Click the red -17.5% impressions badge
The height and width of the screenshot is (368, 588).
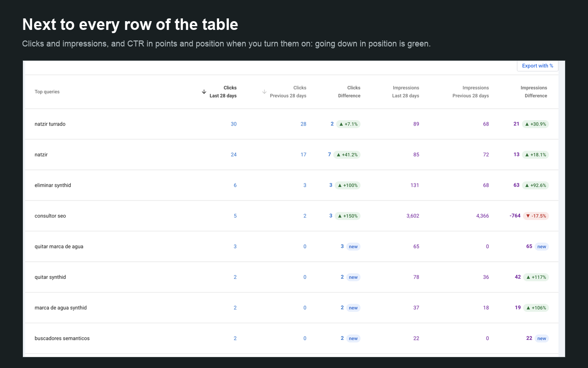pos(536,216)
